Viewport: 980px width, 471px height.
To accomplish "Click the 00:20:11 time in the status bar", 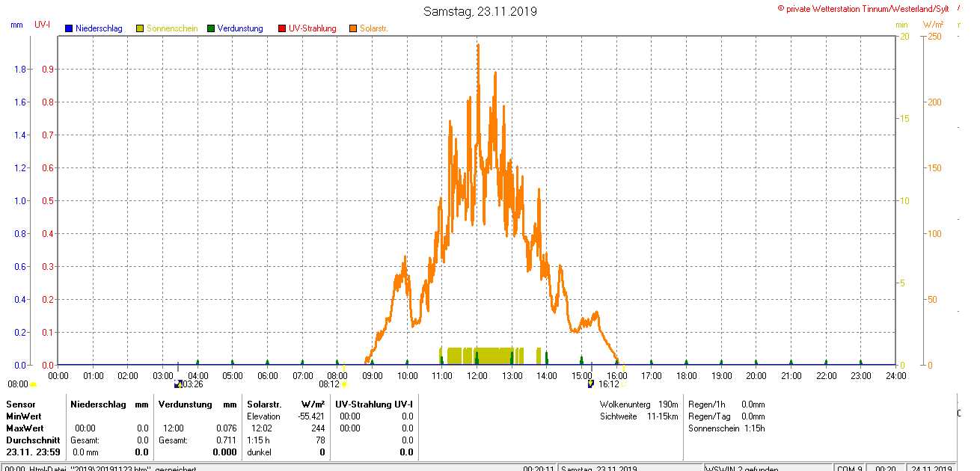I will pyautogui.click(x=538, y=468).
